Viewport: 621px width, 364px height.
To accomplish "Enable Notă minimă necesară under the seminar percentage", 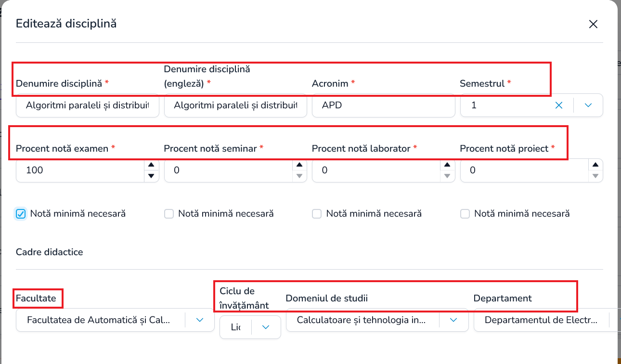I will 169,213.
